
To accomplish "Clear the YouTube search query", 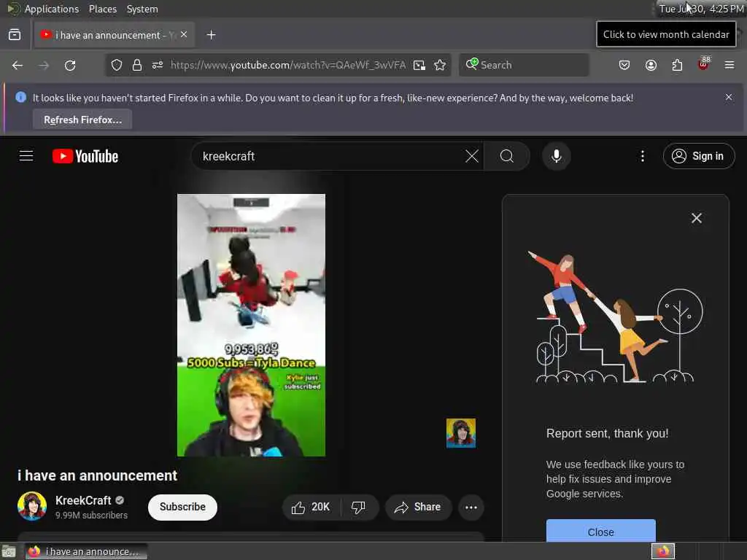I will [x=472, y=156].
